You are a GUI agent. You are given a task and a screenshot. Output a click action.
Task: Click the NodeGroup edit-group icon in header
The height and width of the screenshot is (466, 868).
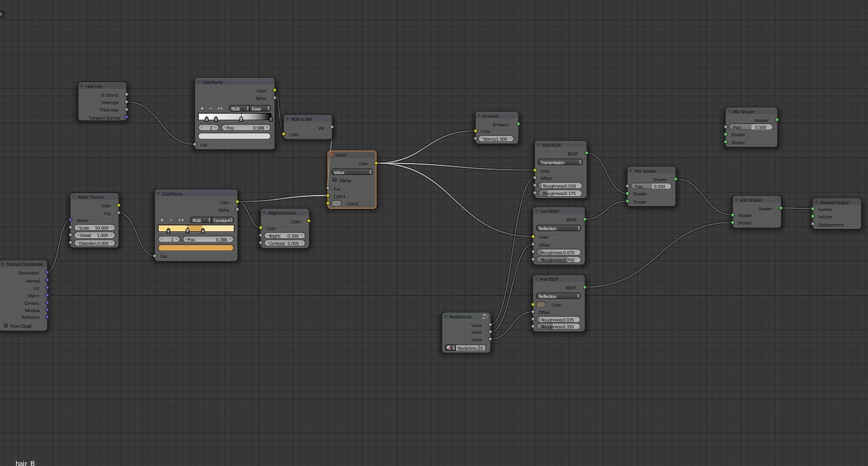(x=485, y=317)
